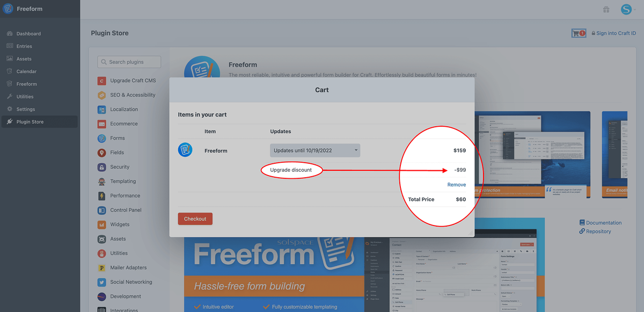Click the Calendar icon in sidebar

tap(10, 71)
